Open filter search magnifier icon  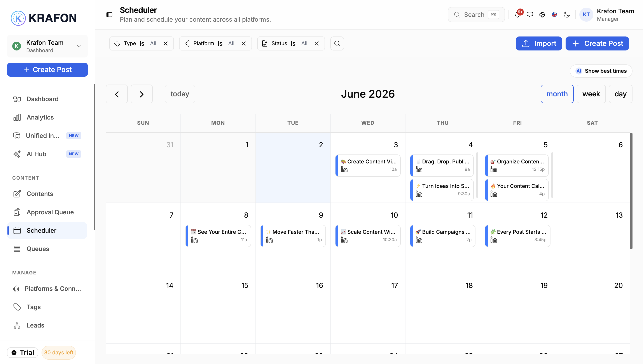coord(337,43)
